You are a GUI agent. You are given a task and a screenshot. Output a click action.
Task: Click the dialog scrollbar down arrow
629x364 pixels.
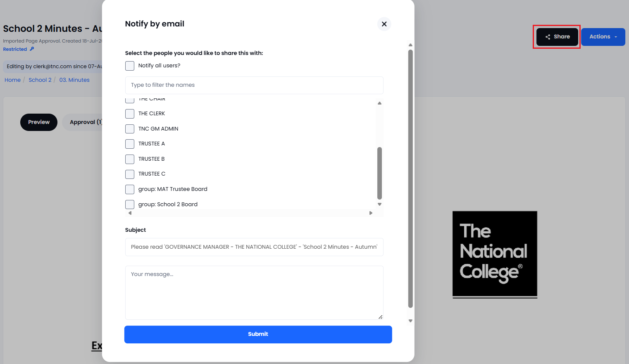coord(410,321)
